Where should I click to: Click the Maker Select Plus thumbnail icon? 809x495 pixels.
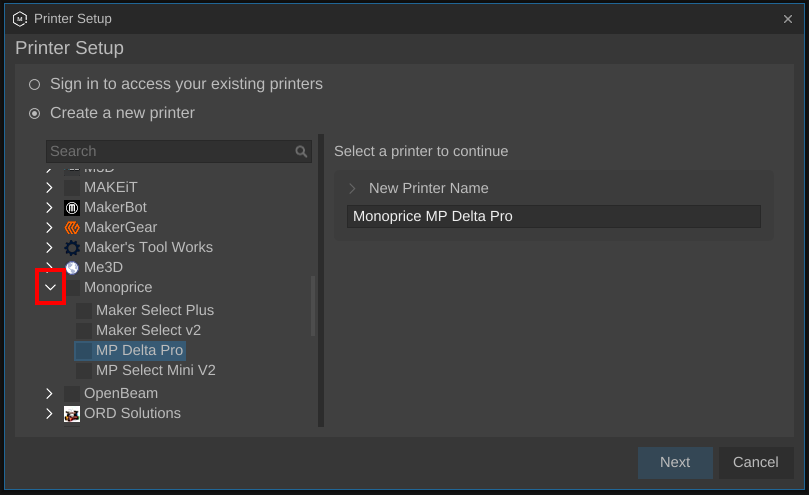point(84,310)
